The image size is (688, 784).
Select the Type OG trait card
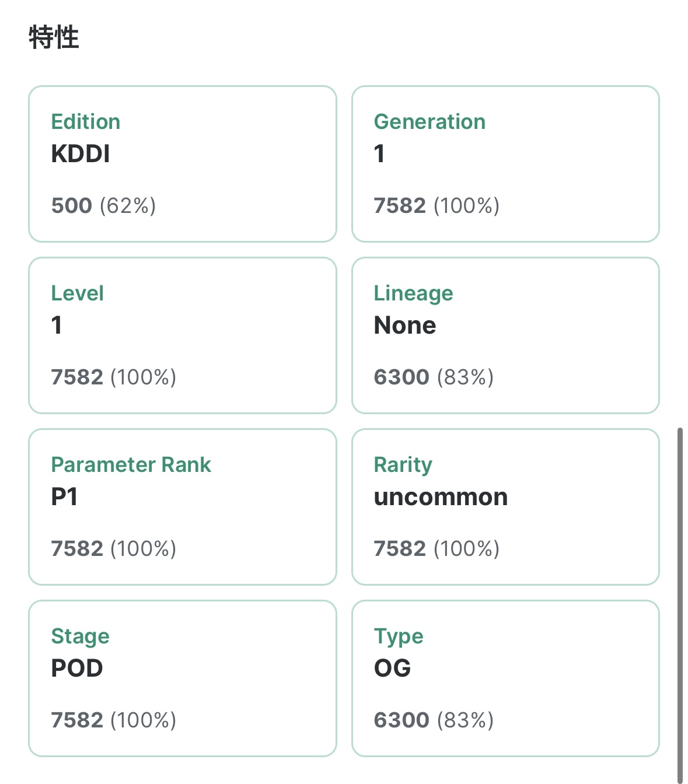pyautogui.click(x=505, y=678)
